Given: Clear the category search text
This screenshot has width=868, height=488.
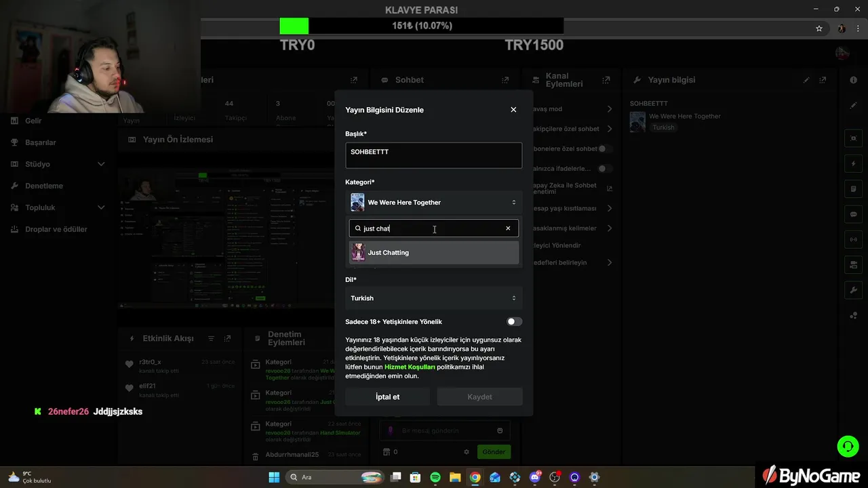Looking at the screenshot, I should click(x=508, y=228).
